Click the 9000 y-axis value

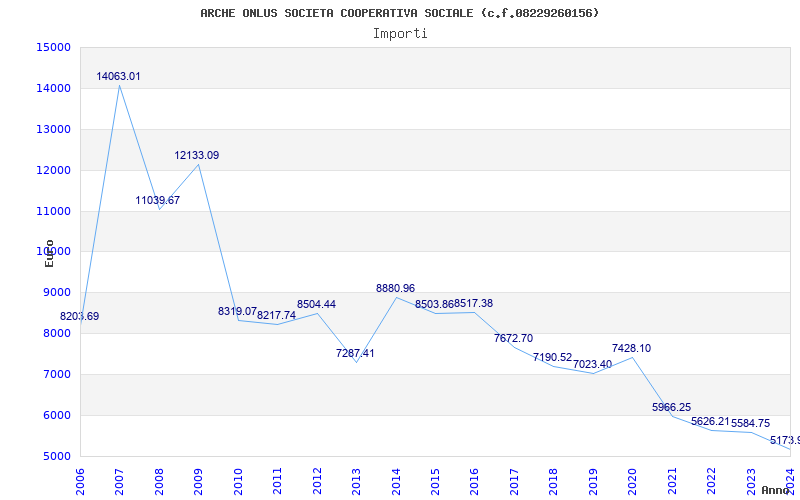[57, 292]
